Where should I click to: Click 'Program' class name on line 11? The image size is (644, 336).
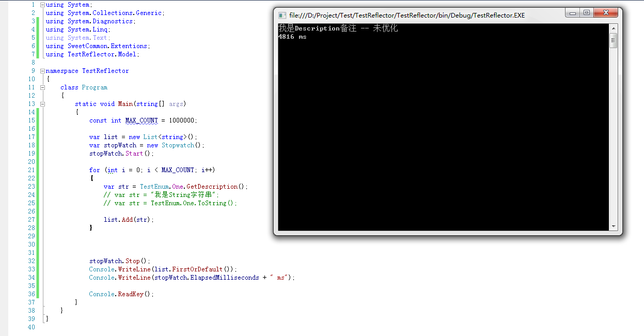tap(95, 87)
